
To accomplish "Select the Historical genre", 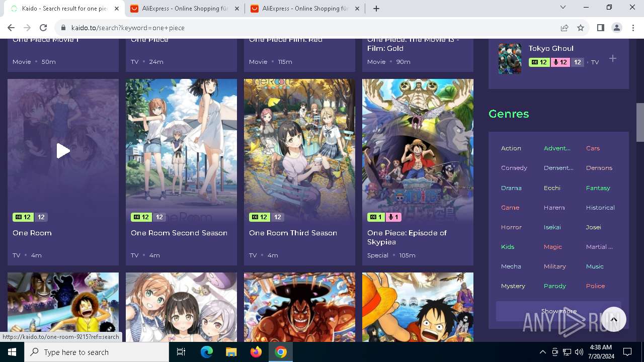I will tap(600, 208).
